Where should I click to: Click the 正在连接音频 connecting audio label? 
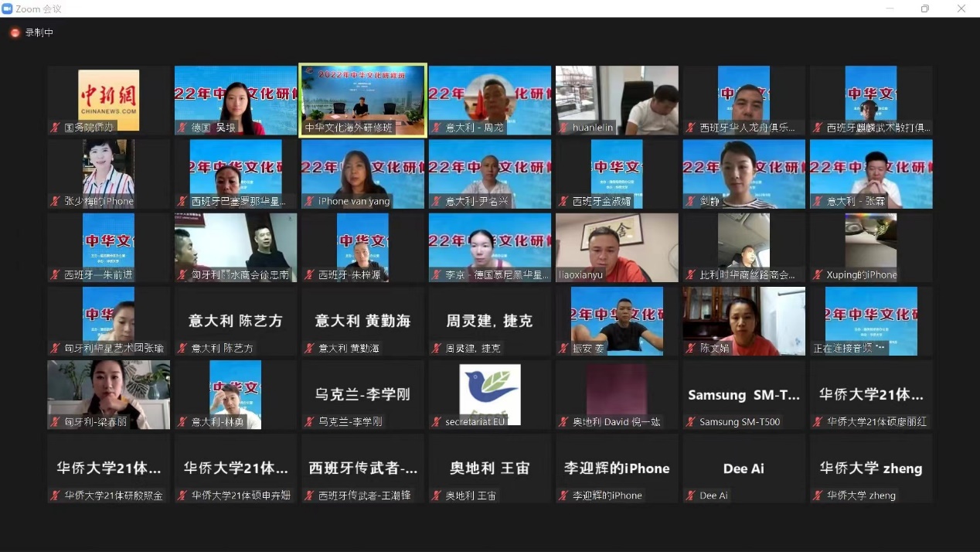[x=849, y=349]
